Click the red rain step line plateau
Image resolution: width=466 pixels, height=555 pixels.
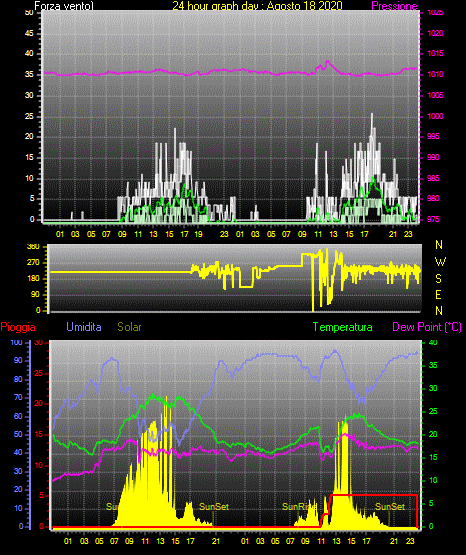tap(374, 495)
